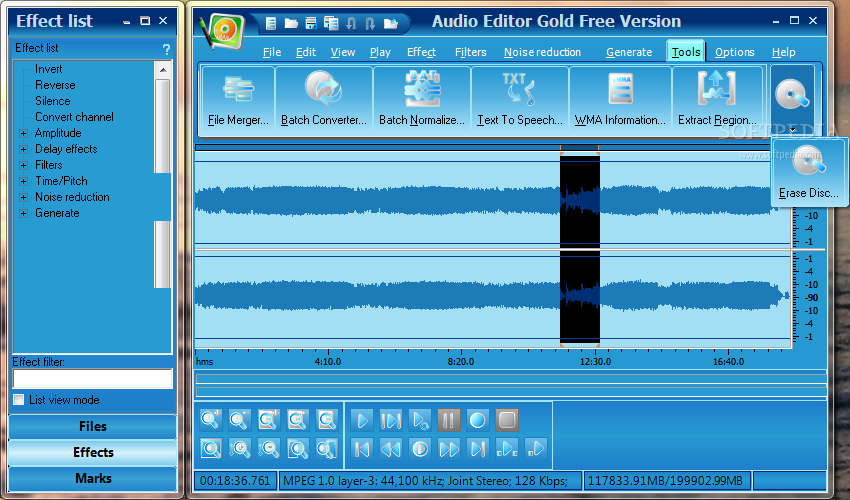
Task: Click the Pause button
Action: coord(449,420)
